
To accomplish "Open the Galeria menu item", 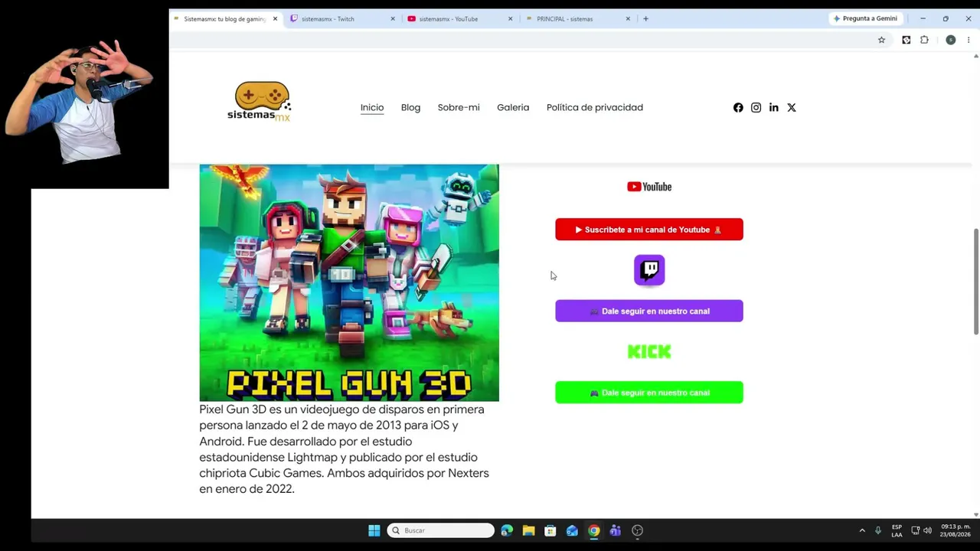I will [513, 107].
